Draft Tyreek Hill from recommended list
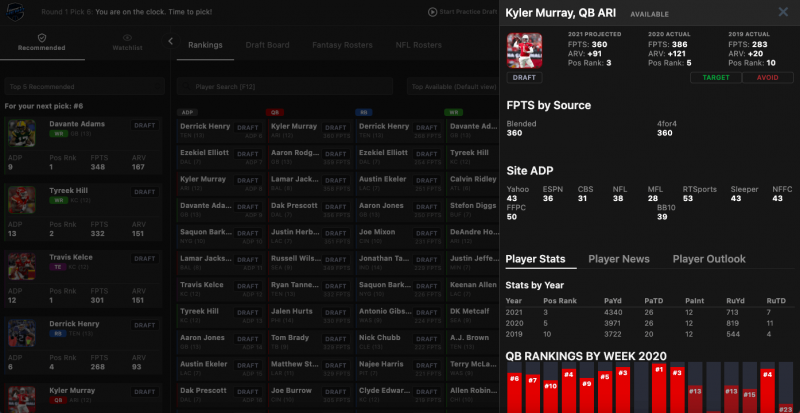This screenshot has width=800, height=413. click(145, 191)
